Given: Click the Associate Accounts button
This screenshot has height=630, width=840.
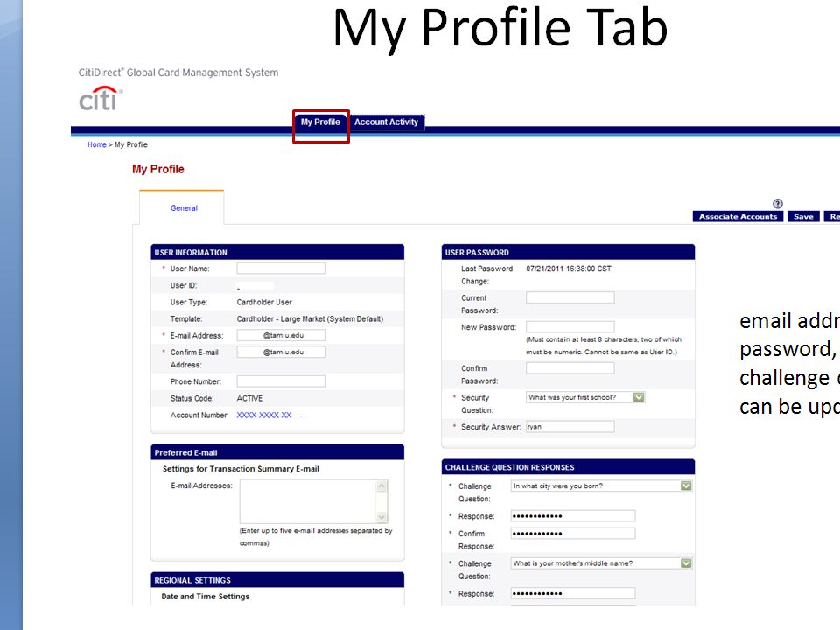Looking at the screenshot, I should [738, 216].
